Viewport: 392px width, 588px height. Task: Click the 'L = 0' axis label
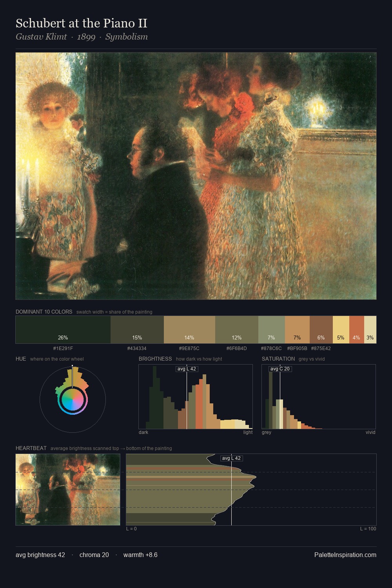[x=131, y=529]
